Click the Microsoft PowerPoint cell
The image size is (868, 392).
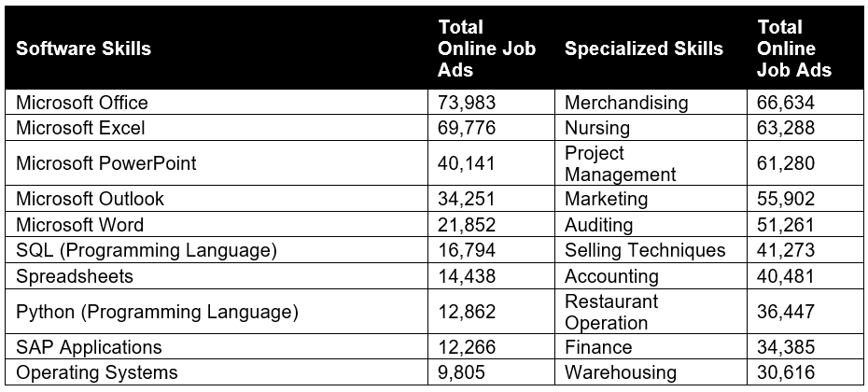(x=106, y=163)
